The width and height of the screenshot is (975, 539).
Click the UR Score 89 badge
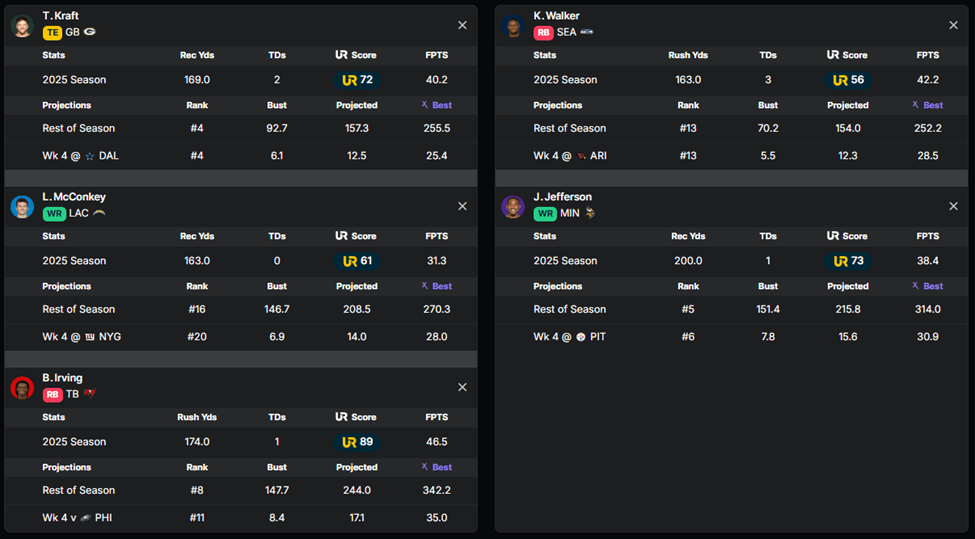coord(357,442)
